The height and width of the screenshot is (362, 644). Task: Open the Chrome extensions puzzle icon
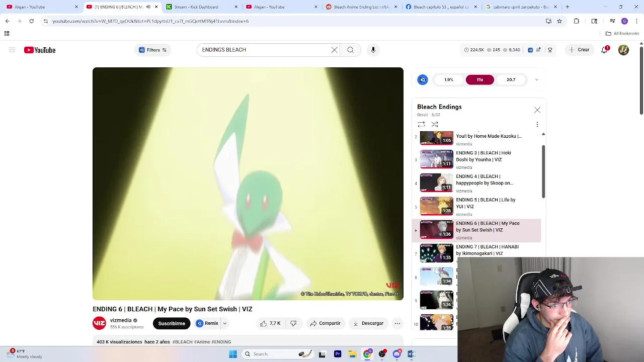click(x=577, y=21)
